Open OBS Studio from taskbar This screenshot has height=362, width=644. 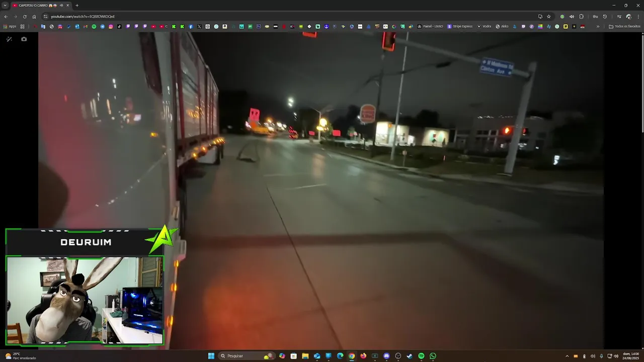click(398, 356)
